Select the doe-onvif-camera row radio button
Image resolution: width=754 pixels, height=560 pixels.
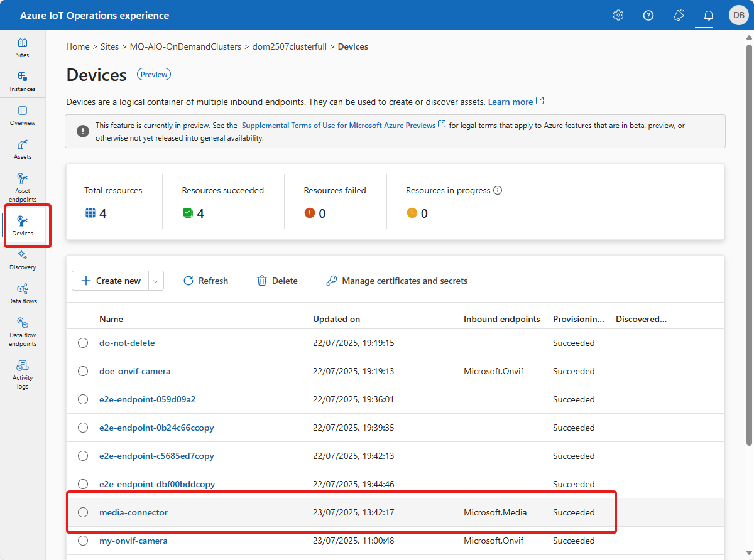[x=83, y=371]
